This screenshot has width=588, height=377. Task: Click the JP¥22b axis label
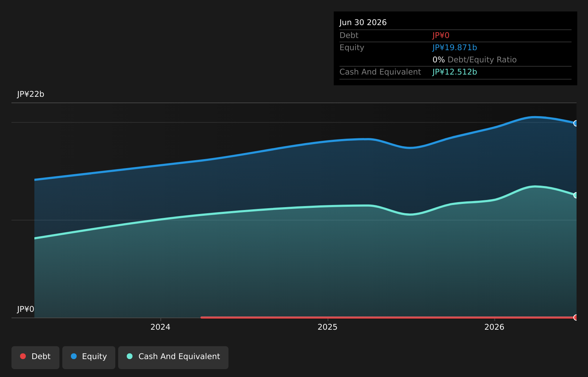point(30,94)
